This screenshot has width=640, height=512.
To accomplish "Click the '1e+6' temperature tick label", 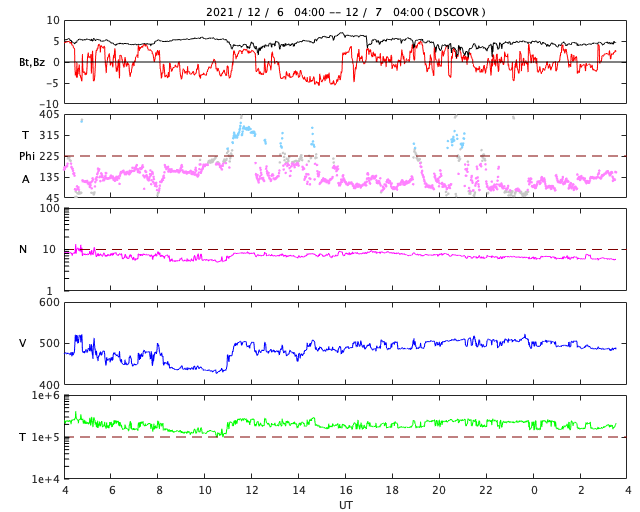I will coord(46,396).
